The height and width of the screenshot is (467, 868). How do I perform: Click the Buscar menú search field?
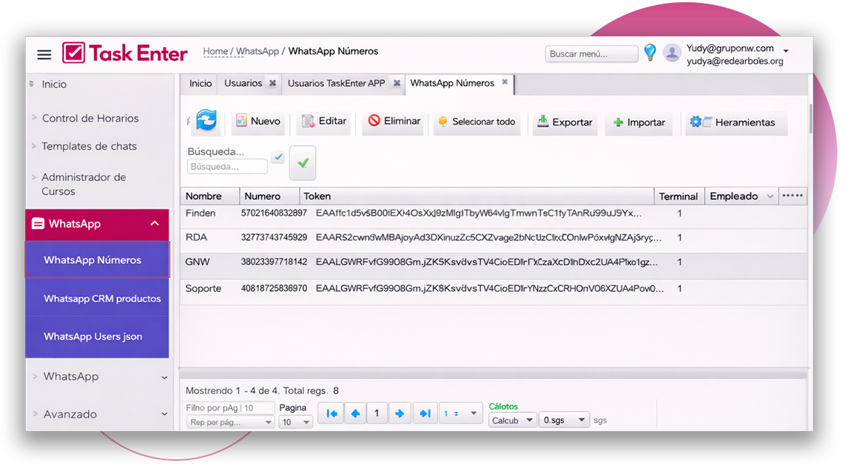pyautogui.click(x=591, y=54)
